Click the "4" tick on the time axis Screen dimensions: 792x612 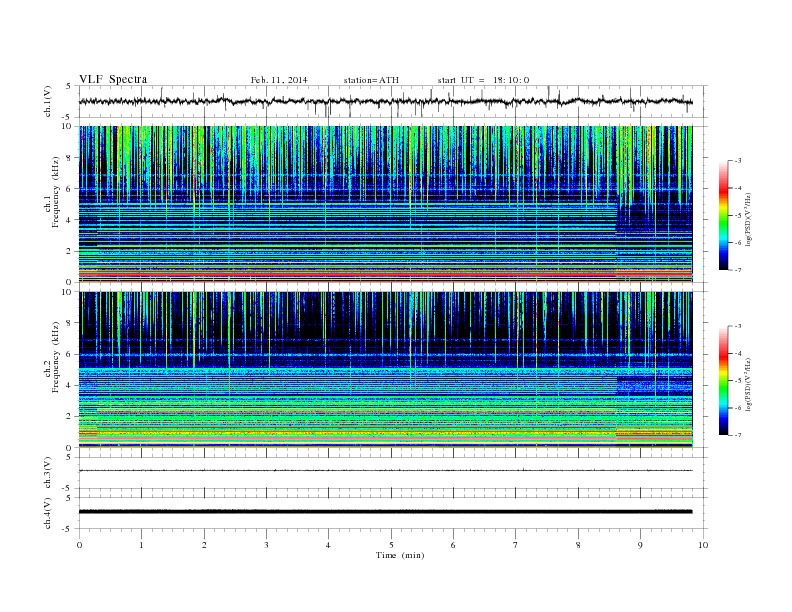(328, 545)
